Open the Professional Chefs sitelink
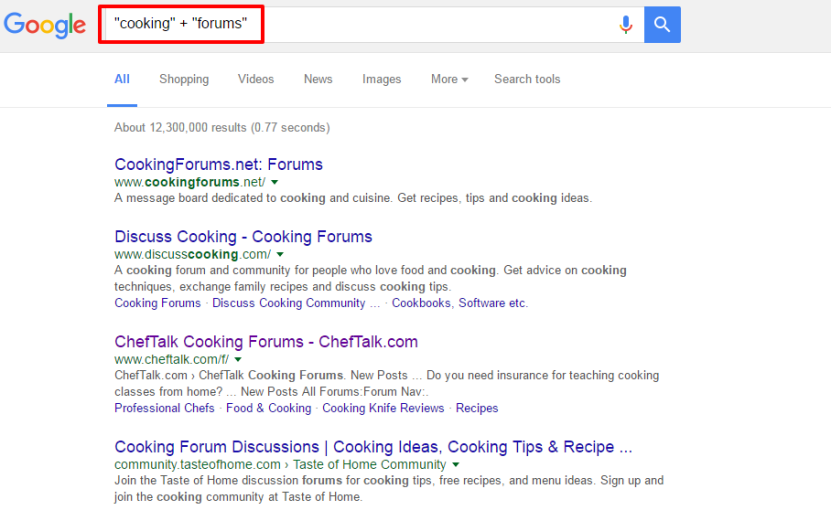 pyautogui.click(x=164, y=408)
